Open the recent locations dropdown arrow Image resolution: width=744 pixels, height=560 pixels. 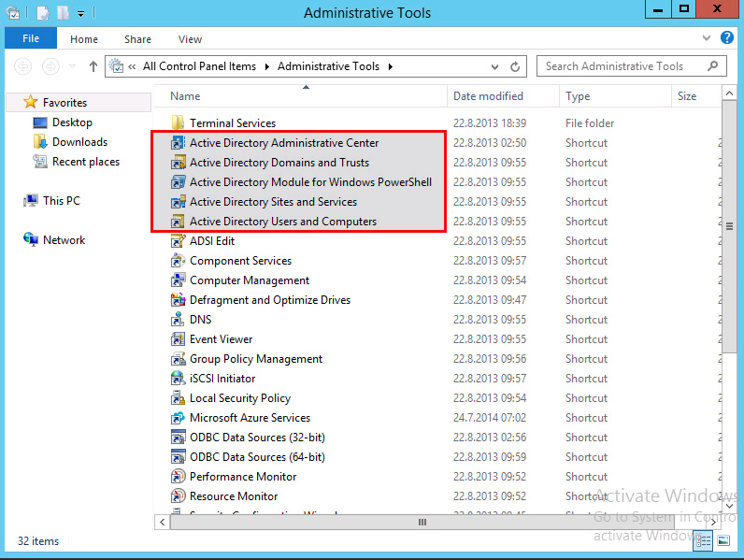[x=72, y=66]
